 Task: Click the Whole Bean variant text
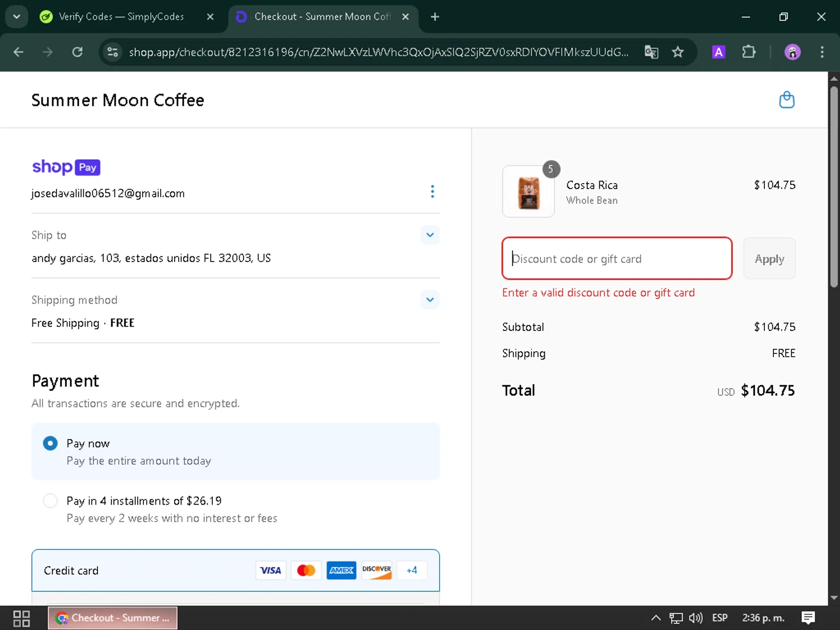point(592,200)
